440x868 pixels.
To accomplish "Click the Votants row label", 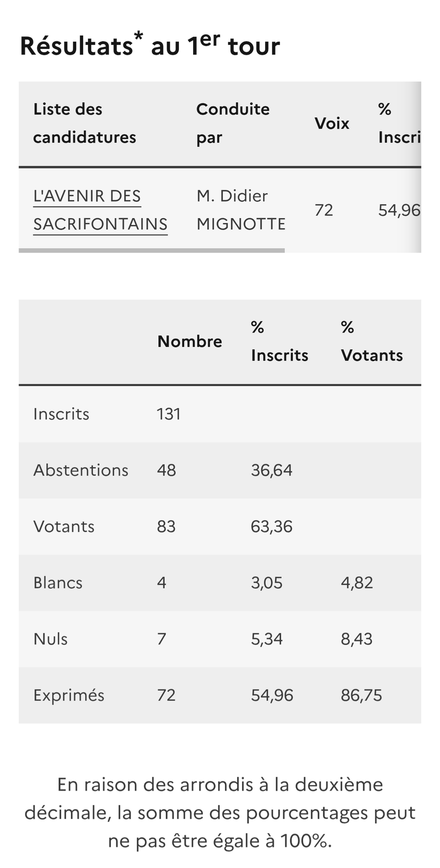I will coord(64,526).
